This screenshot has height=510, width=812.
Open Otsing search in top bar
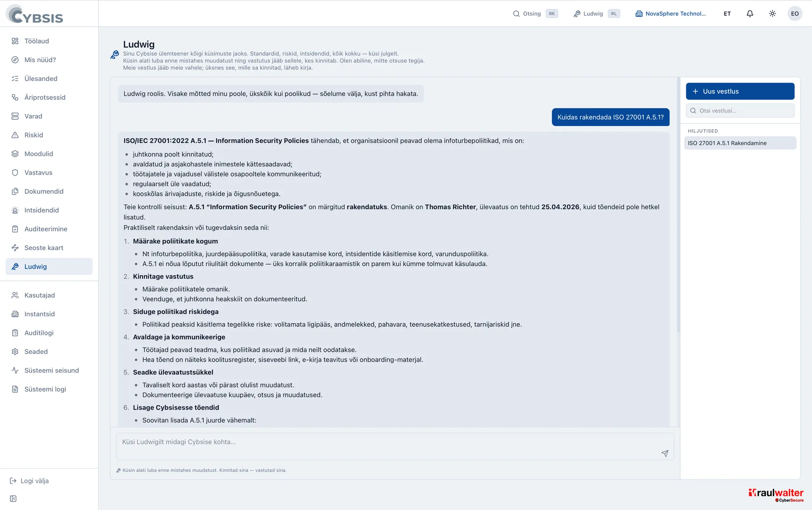[x=535, y=14]
